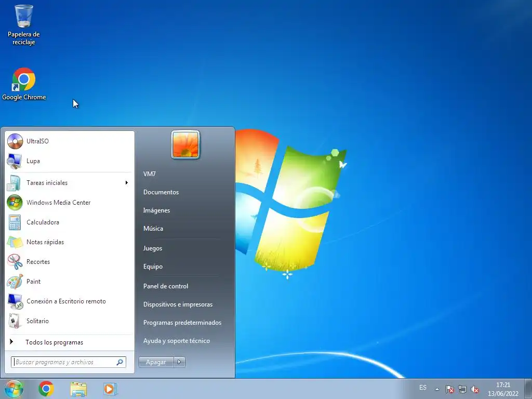This screenshot has width=532, height=399.
Task: Open the ES language selector
Action: [x=423, y=388]
